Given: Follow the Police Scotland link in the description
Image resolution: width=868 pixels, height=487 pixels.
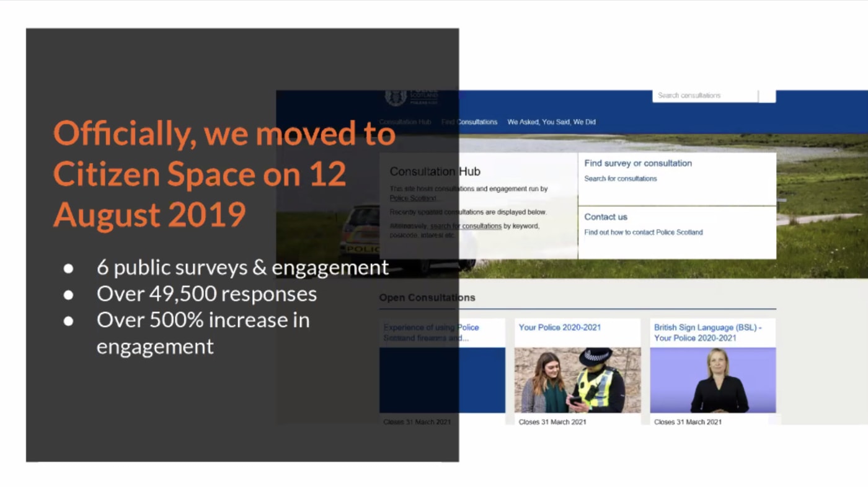Looking at the screenshot, I should tap(412, 198).
